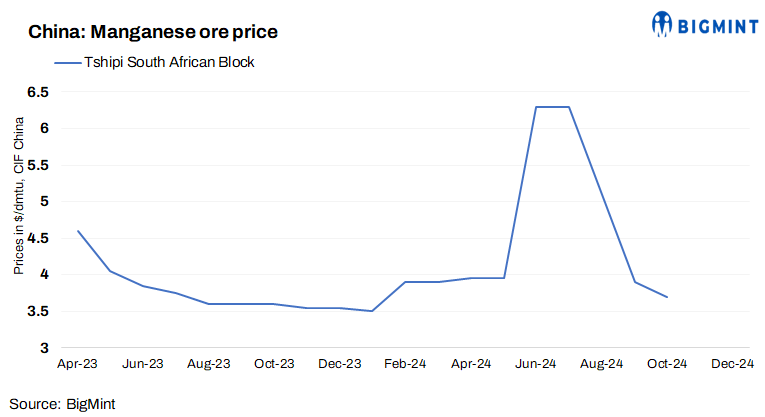Select the Feb-24 x-axis label

(405, 365)
